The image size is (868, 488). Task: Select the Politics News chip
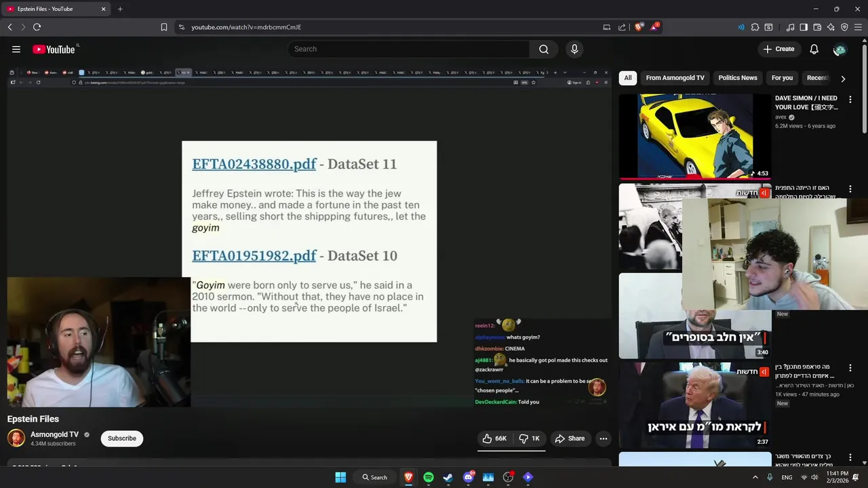click(x=738, y=78)
